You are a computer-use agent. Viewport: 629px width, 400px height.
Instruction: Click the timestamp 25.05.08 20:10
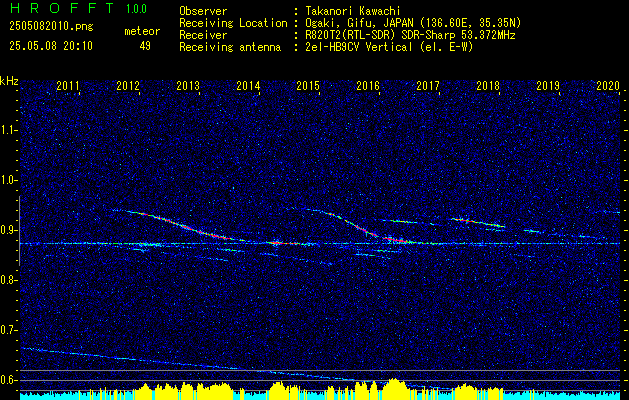(51, 46)
